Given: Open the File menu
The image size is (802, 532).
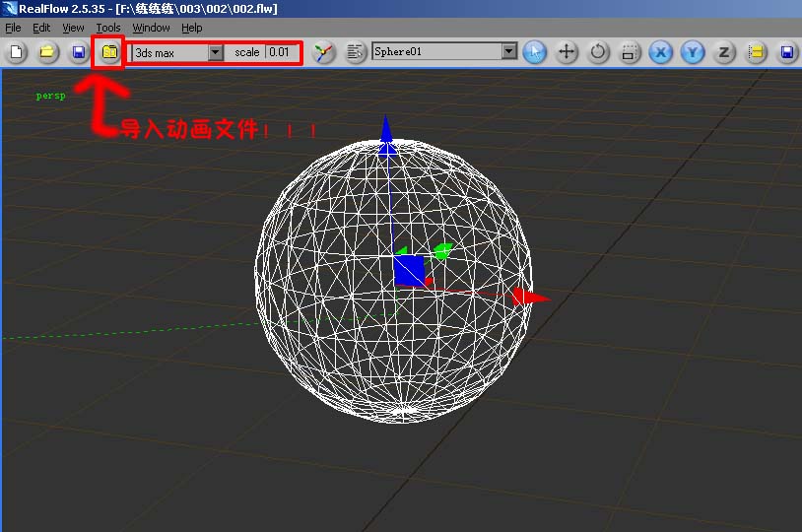Looking at the screenshot, I should (13, 28).
